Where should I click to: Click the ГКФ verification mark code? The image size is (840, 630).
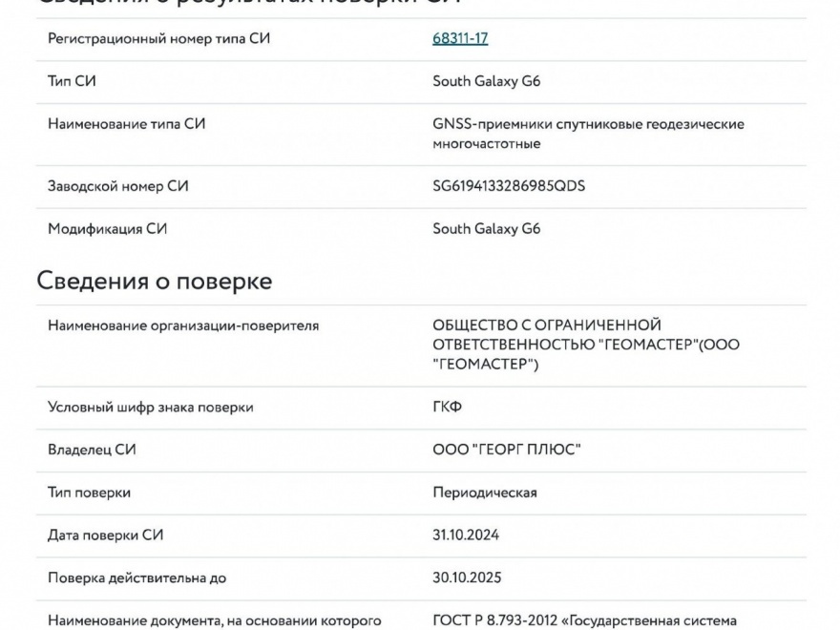coord(448,408)
